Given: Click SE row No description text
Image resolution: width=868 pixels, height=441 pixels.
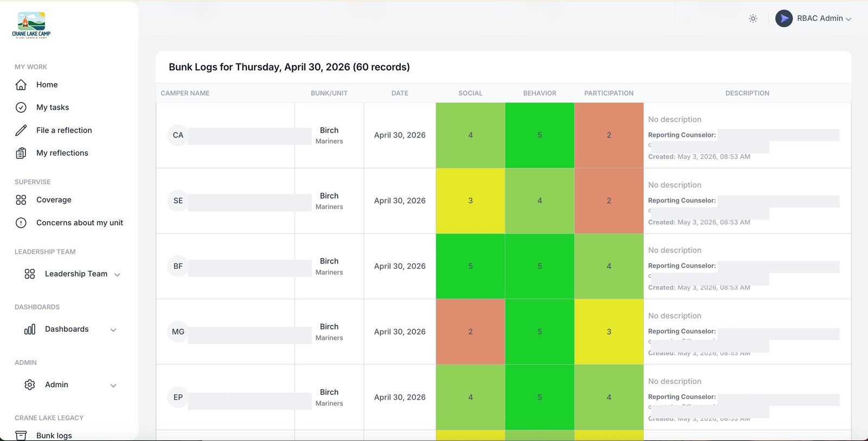Looking at the screenshot, I should [x=675, y=185].
